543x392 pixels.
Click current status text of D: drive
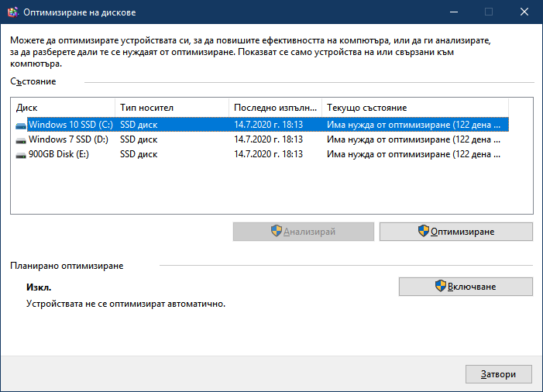414,139
